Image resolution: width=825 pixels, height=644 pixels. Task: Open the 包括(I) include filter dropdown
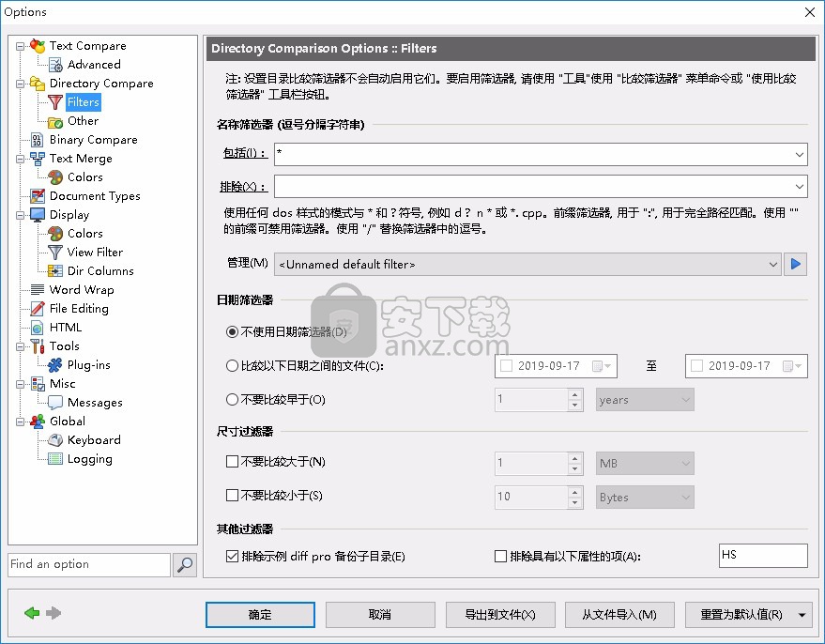tap(800, 155)
